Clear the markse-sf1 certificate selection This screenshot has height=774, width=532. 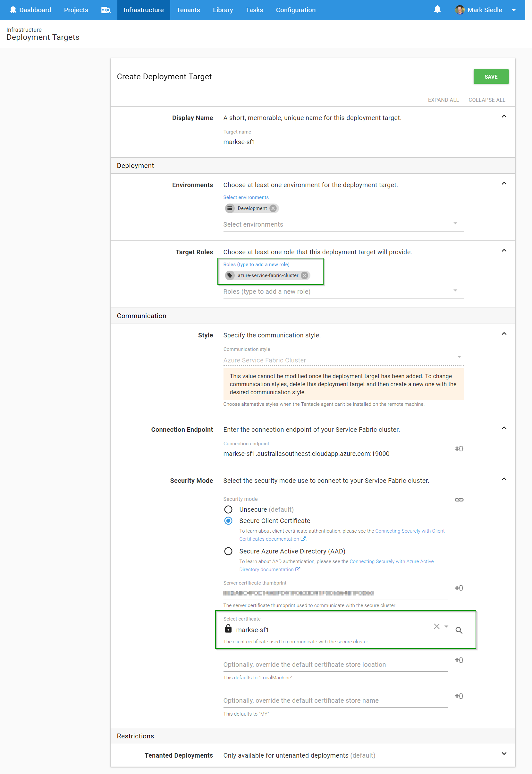point(436,626)
